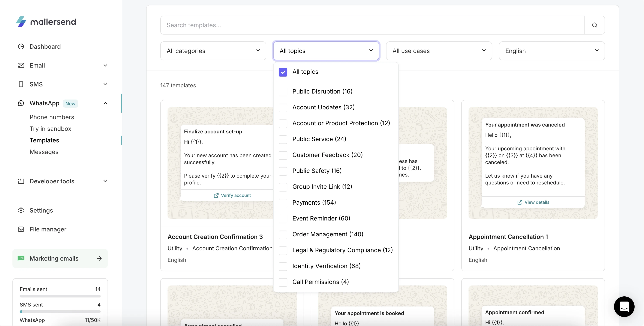Click the New badge next to WhatsApp
644x326 pixels.
[x=70, y=104]
